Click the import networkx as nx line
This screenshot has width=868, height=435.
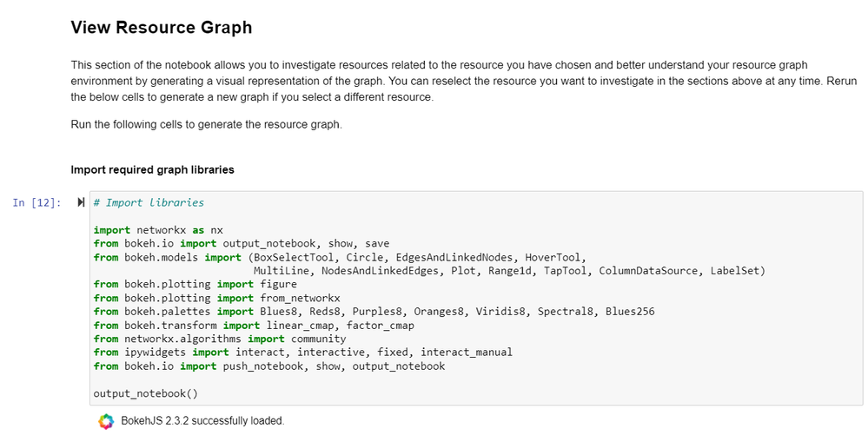click(x=158, y=230)
